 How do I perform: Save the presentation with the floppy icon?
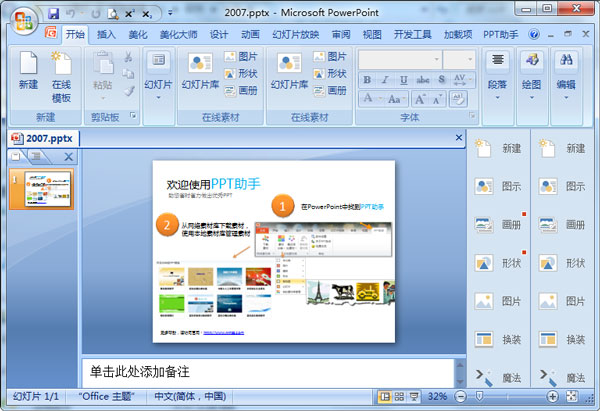(54, 14)
